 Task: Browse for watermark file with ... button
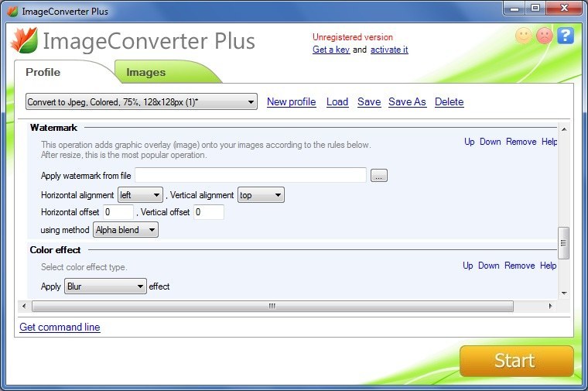pyautogui.click(x=379, y=175)
